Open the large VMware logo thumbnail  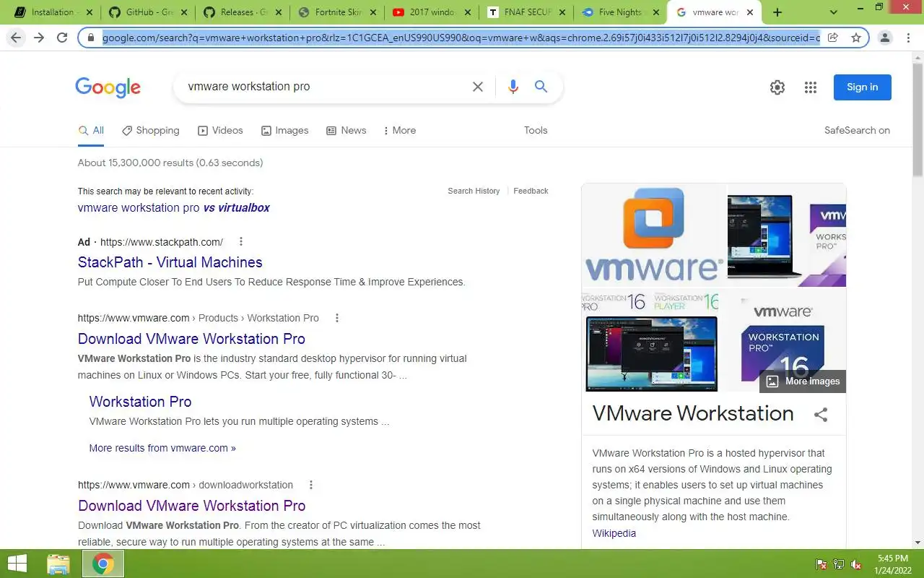pos(653,235)
